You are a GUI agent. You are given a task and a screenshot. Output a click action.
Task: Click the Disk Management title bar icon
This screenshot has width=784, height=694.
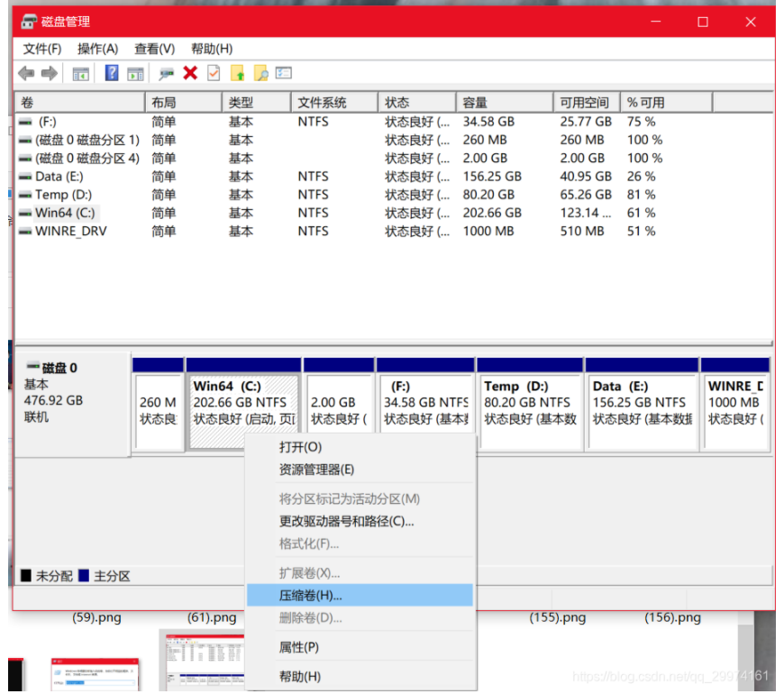[x=29, y=22]
